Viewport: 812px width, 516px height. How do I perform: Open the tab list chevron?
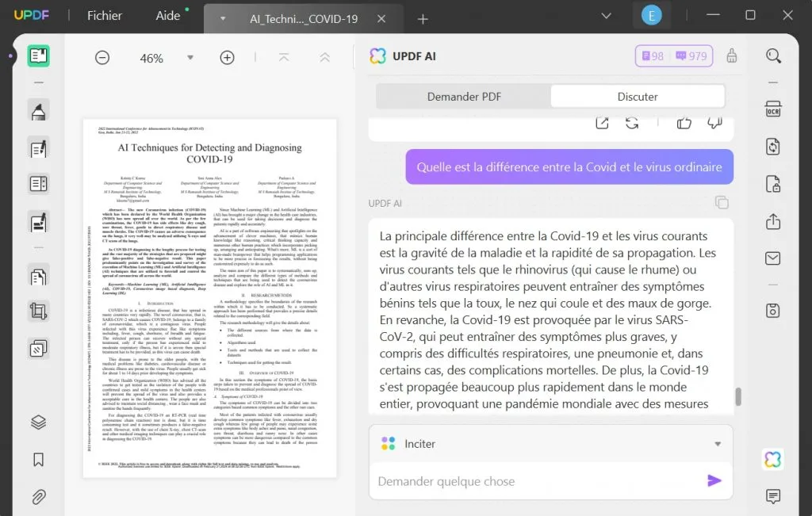click(x=607, y=16)
